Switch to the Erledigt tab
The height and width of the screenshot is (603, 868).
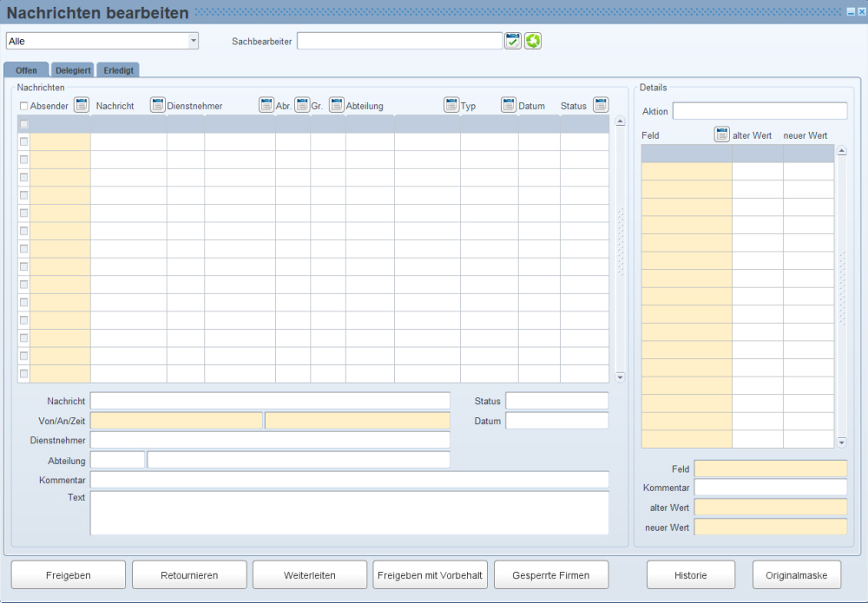point(118,70)
